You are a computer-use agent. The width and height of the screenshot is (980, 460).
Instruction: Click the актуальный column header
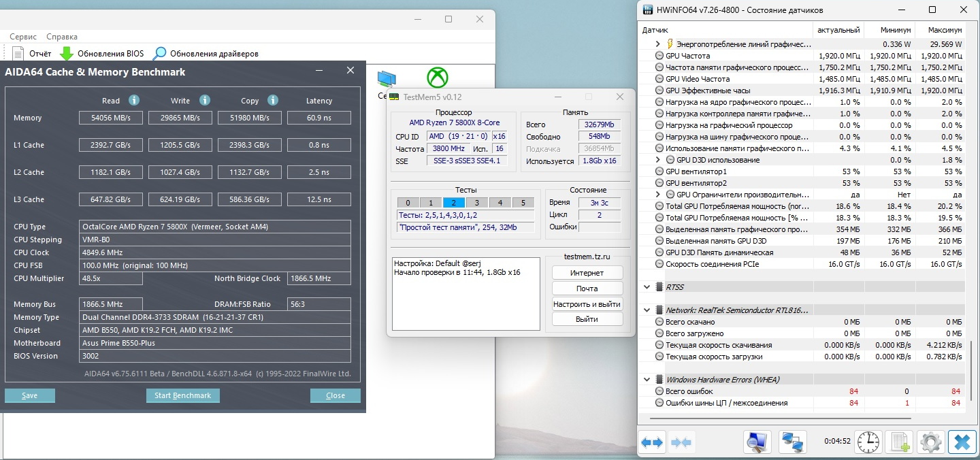[x=838, y=30]
